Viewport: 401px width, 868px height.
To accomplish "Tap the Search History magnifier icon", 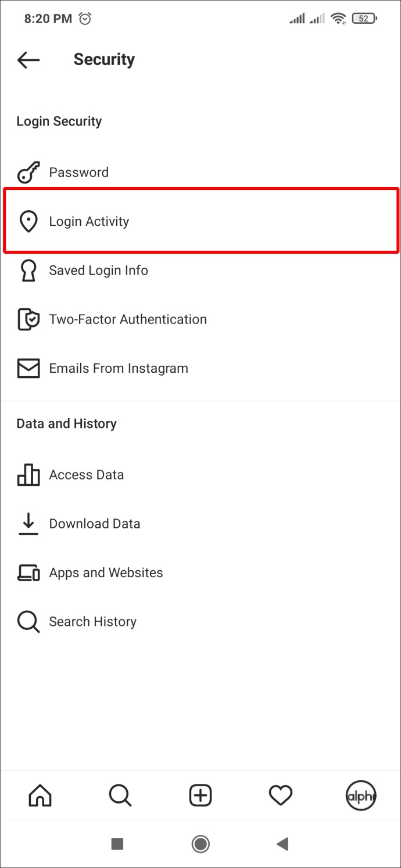I will tap(28, 622).
